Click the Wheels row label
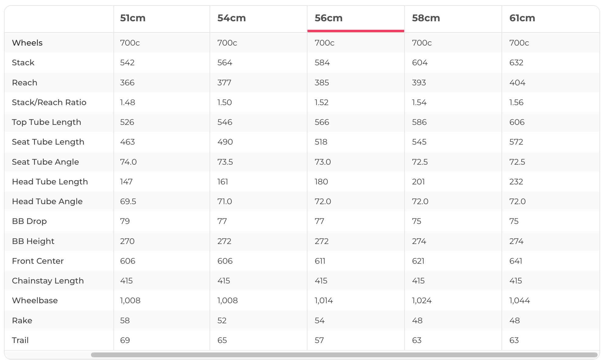 [x=27, y=43]
